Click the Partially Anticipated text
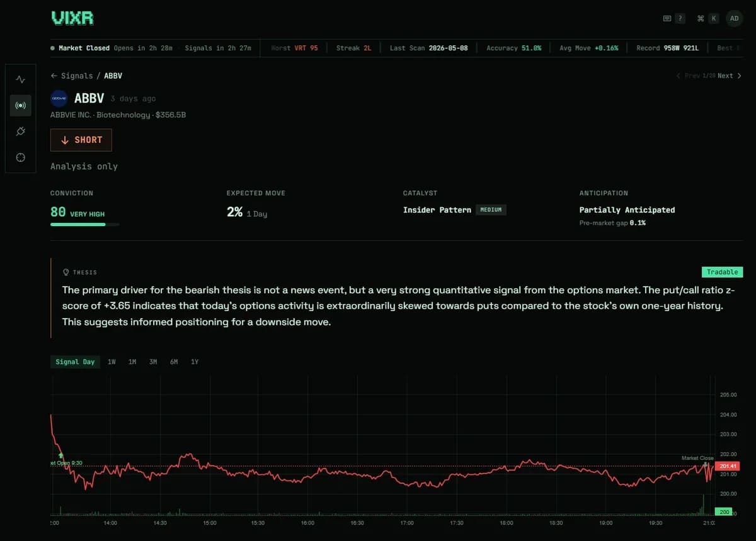This screenshot has height=541, width=756. 627,210
